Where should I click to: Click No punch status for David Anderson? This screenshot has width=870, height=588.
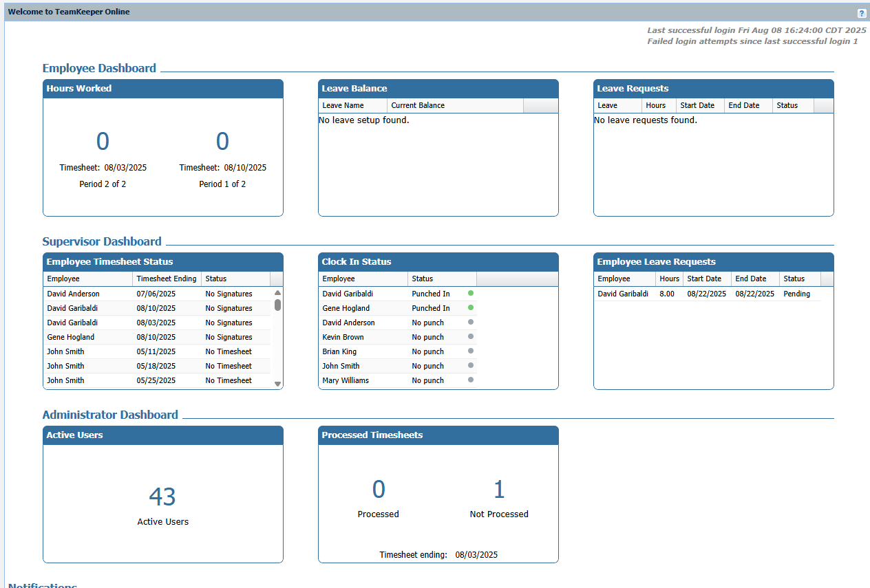point(428,323)
